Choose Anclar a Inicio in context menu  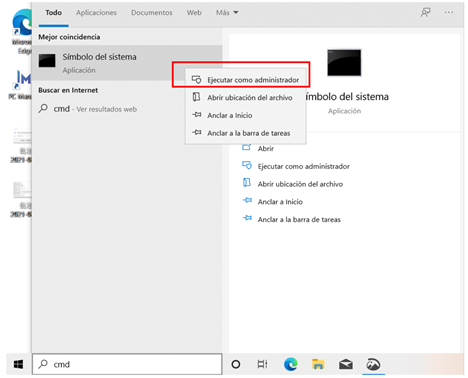pos(246,115)
